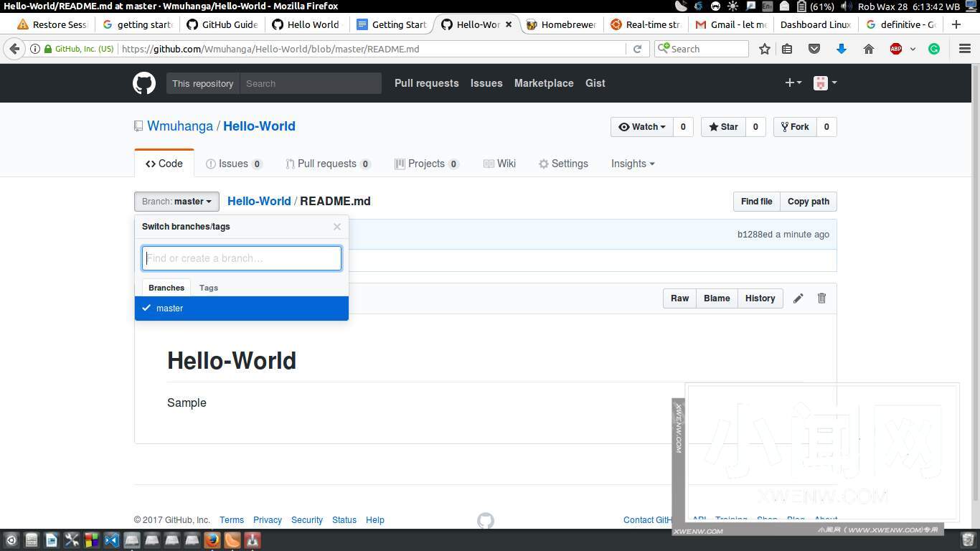
Task: Expand the Adblock Plus dropdown arrow
Action: [x=913, y=49]
